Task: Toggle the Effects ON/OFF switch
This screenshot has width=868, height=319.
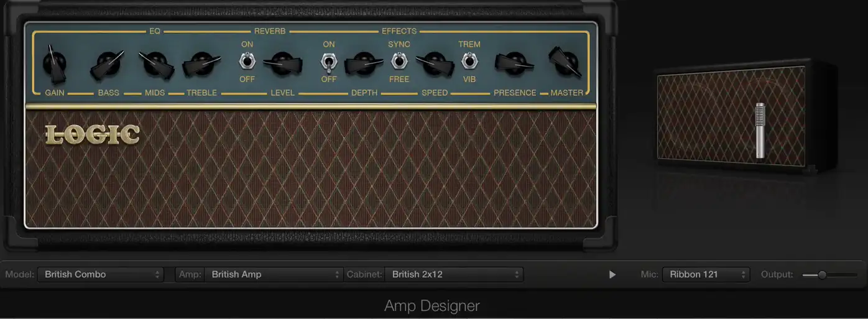Action: click(328, 62)
